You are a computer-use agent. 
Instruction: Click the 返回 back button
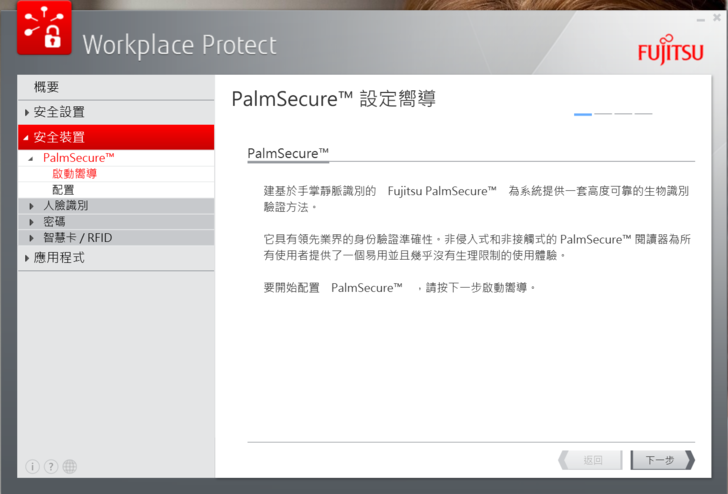tap(592, 460)
